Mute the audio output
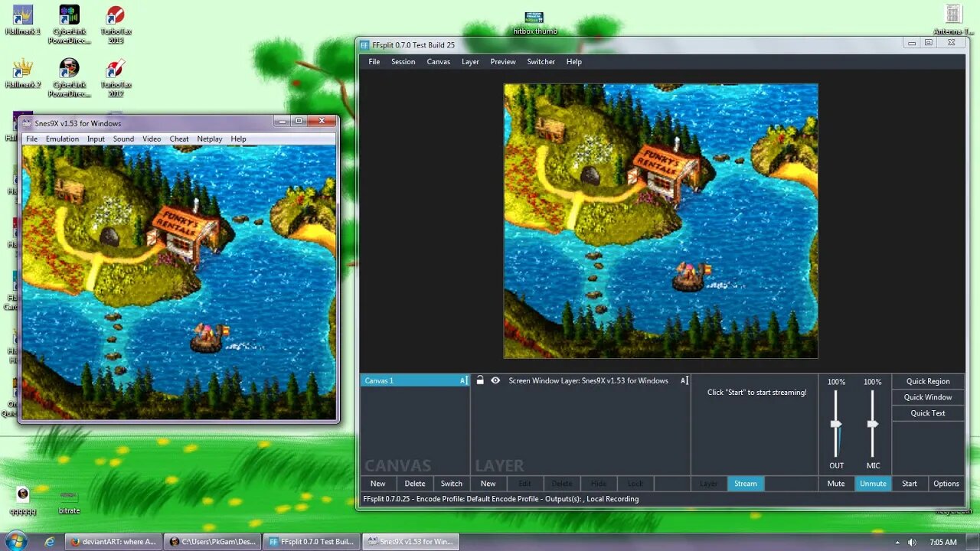 point(836,484)
